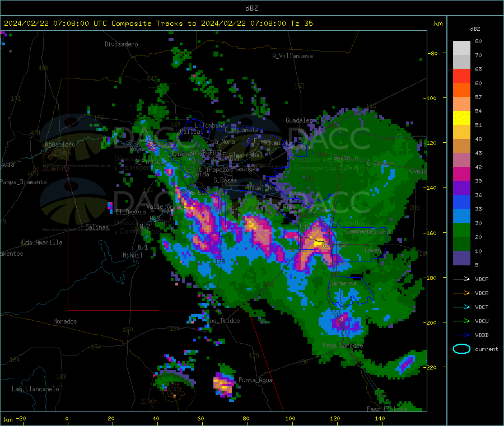Image resolution: width=504 pixels, height=426 pixels.
Task: Click the cyan VBCT arrow in legend
Action: [x=461, y=307]
